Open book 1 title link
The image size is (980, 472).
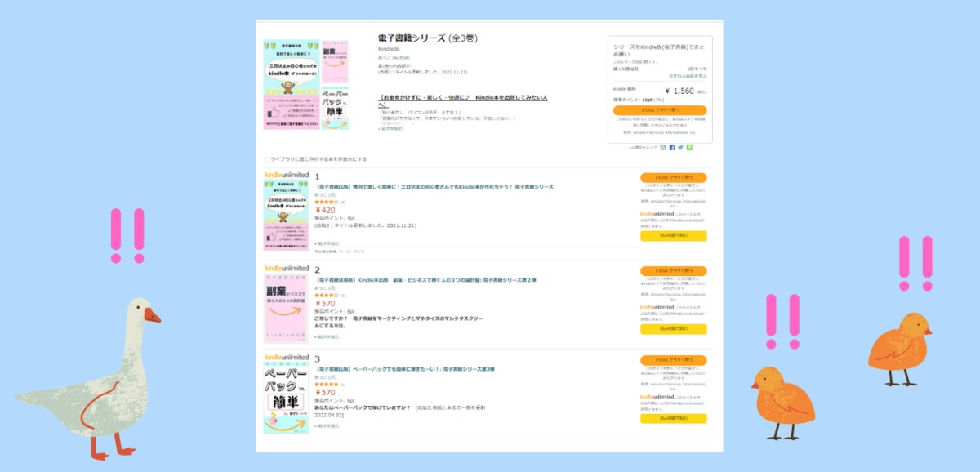coord(434,187)
